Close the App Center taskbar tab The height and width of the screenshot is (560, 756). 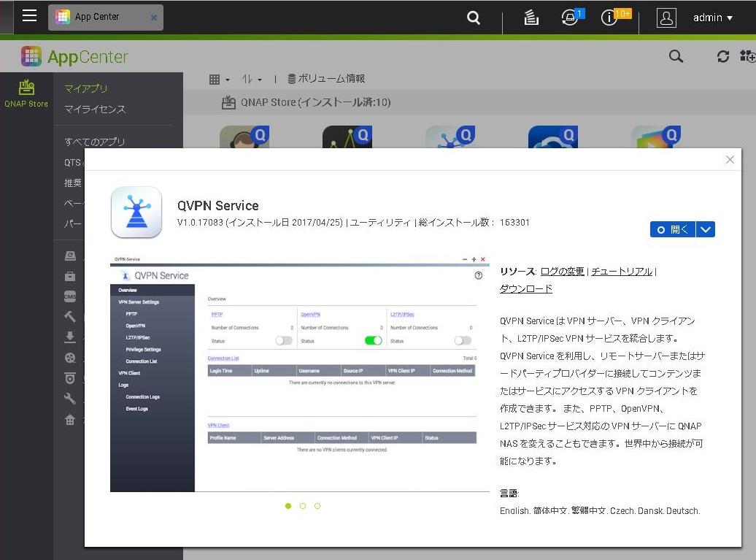[x=154, y=18]
